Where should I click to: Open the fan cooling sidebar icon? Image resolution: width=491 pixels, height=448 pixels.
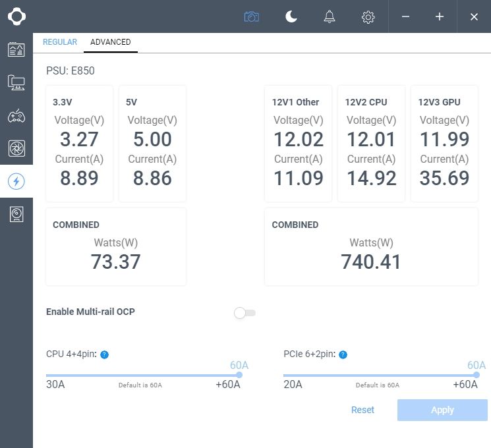click(16, 148)
